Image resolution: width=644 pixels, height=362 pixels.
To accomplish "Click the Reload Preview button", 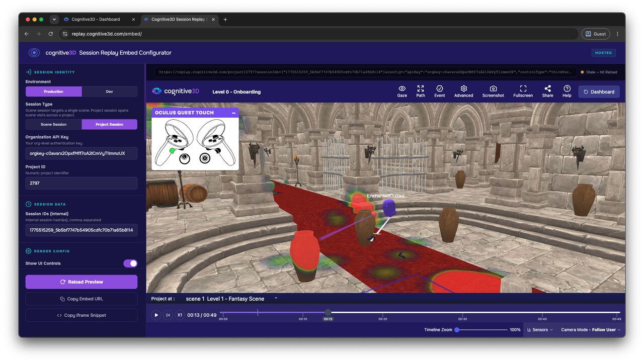I will (x=82, y=282).
